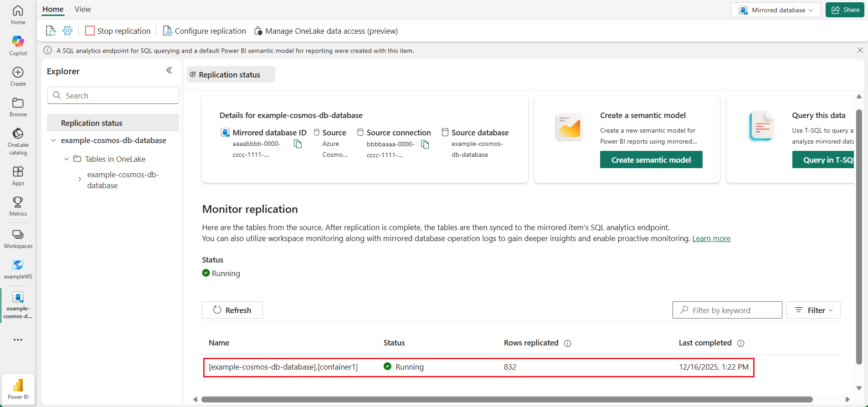Open the Mirrored database switcher dropdown
The height and width of the screenshot is (407, 868).
click(776, 10)
